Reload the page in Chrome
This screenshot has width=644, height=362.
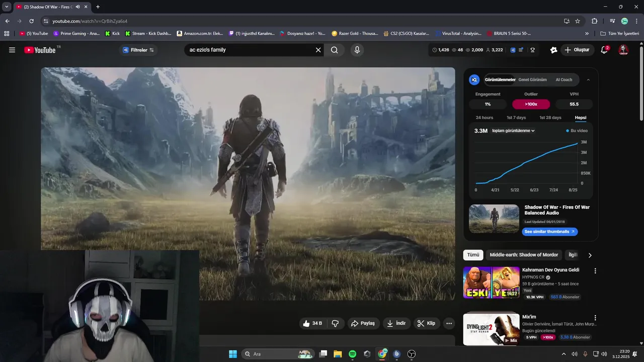pos(31,21)
